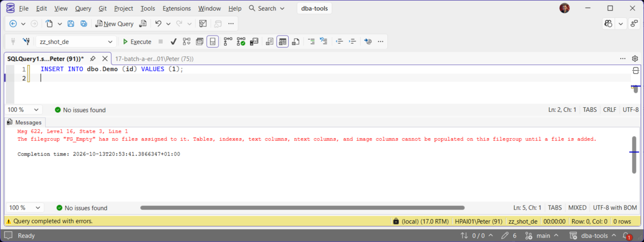Switch to the 17-batch-a-er tab

(154, 58)
